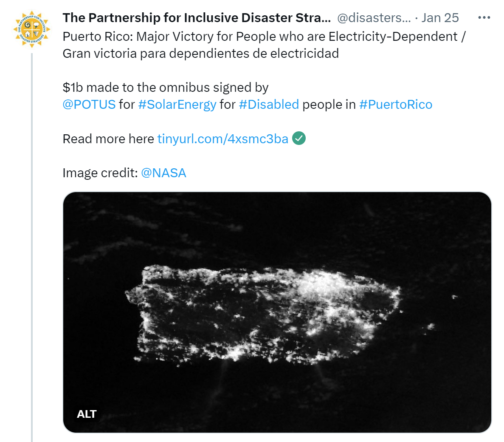504x442 pixels.
Task: Open the Jan 25 timestamp link
Action: click(x=440, y=18)
